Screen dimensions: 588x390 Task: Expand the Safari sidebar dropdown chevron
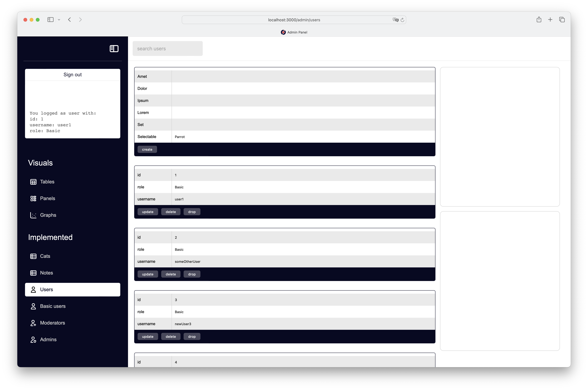coord(59,20)
